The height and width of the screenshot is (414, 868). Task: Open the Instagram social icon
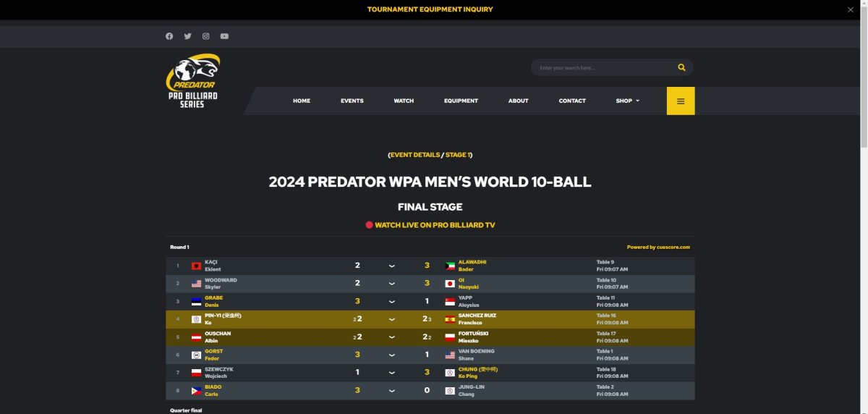(206, 36)
